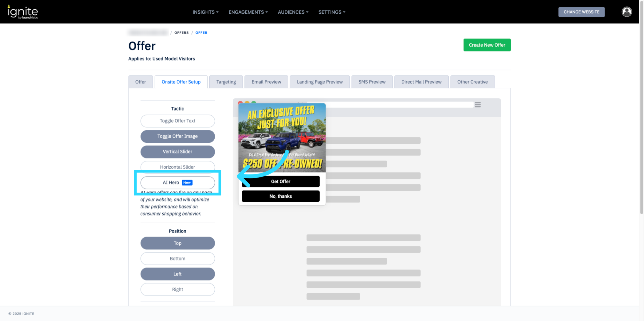The image size is (644, 321).
Task: Open the Settings dropdown menu
Action: [x=332, y=12]
